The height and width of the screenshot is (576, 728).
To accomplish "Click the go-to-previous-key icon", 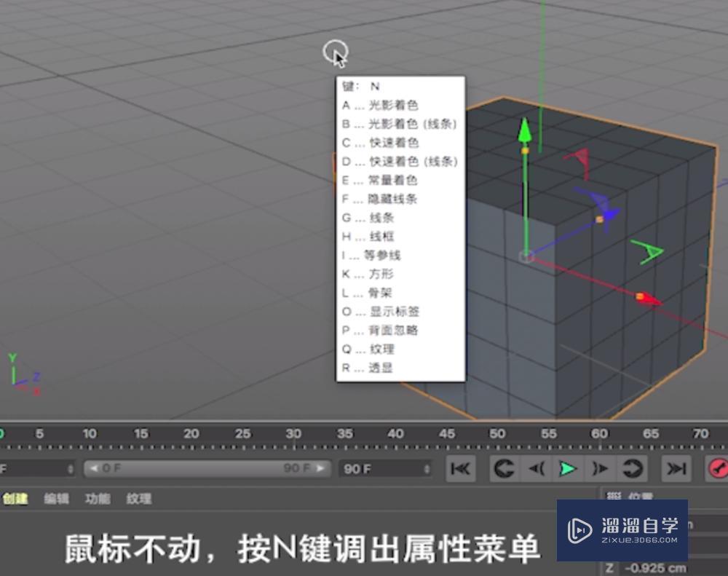I will [x=502, y=468].
